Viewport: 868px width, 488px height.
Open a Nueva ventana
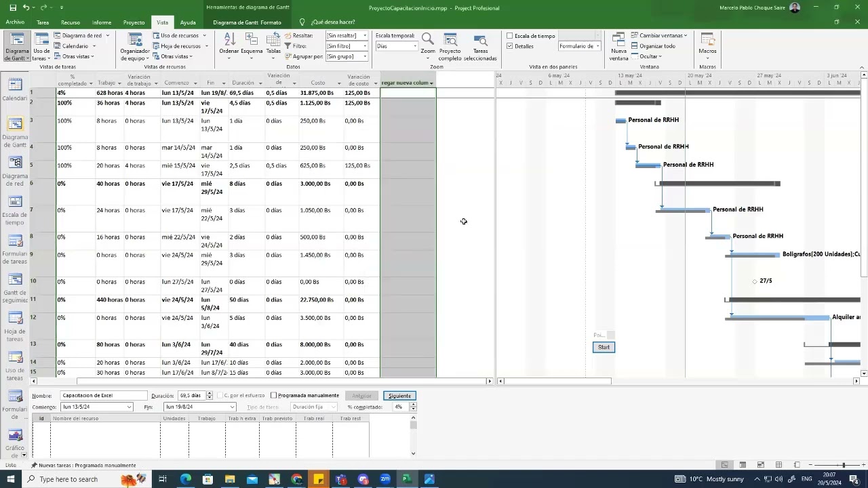[618, 47]
